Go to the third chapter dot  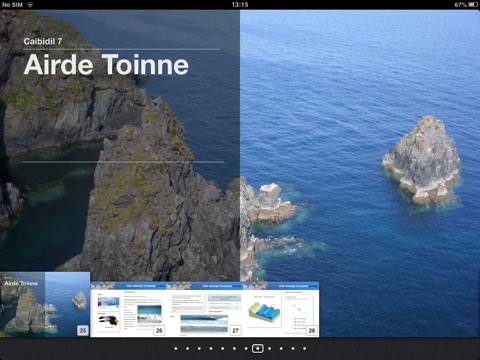click(x=199, y=348)
